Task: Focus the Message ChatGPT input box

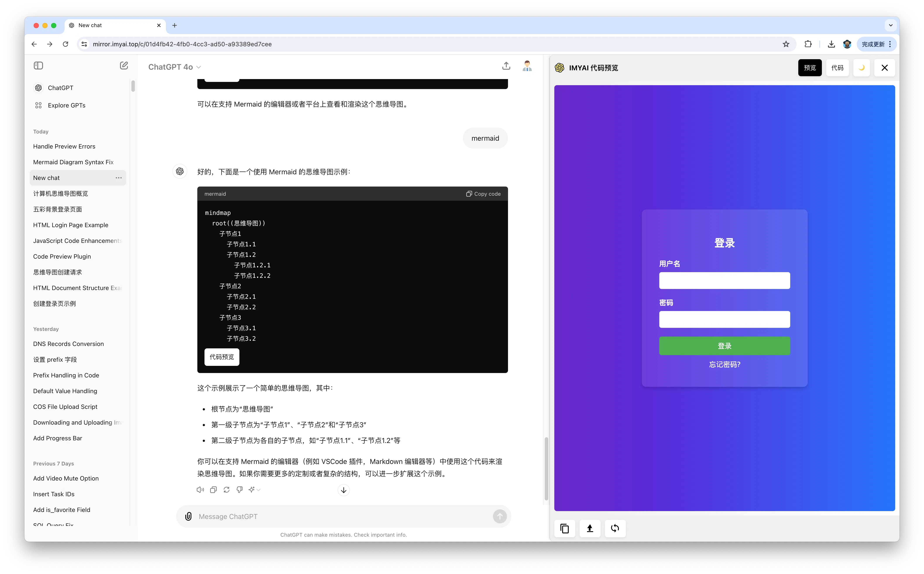Action: click(x=343, y=516)
